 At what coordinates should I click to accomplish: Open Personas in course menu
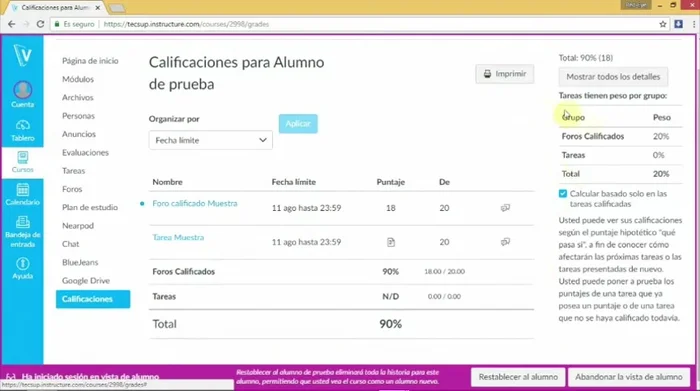(x=78, y=116)
